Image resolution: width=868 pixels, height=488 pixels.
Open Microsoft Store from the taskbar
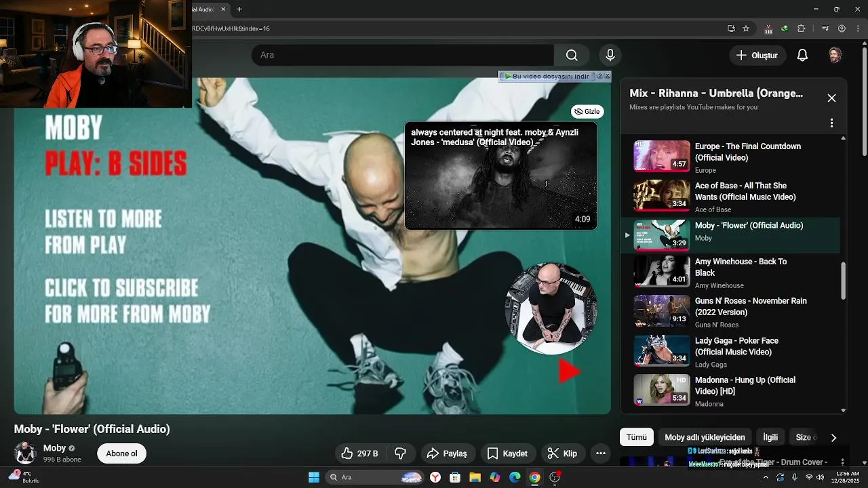(x=455, y=477)
